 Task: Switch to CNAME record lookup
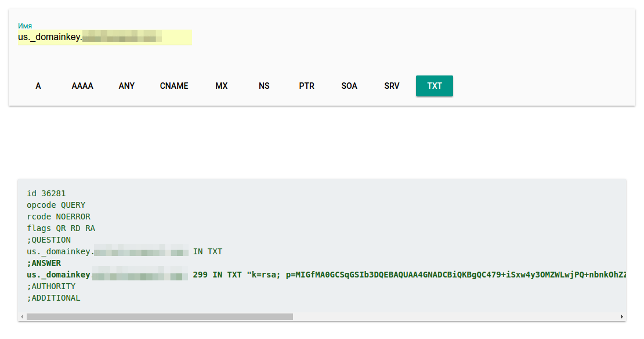click(x=174, y=86)
